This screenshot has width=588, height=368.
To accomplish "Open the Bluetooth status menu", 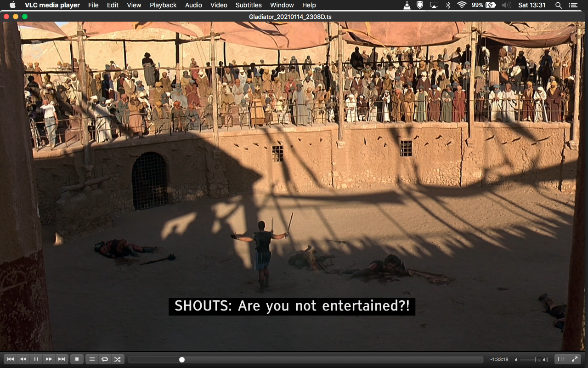I will (448, 5).
